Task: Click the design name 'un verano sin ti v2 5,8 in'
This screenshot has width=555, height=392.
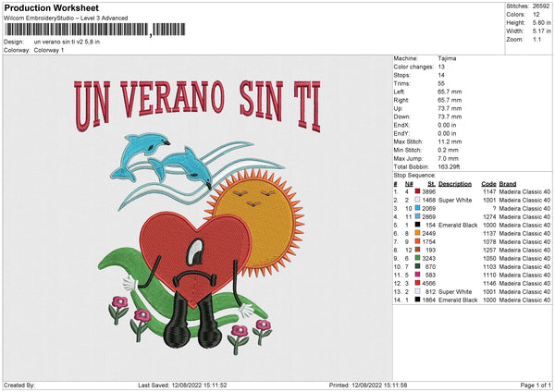Action: click(67, 42)
